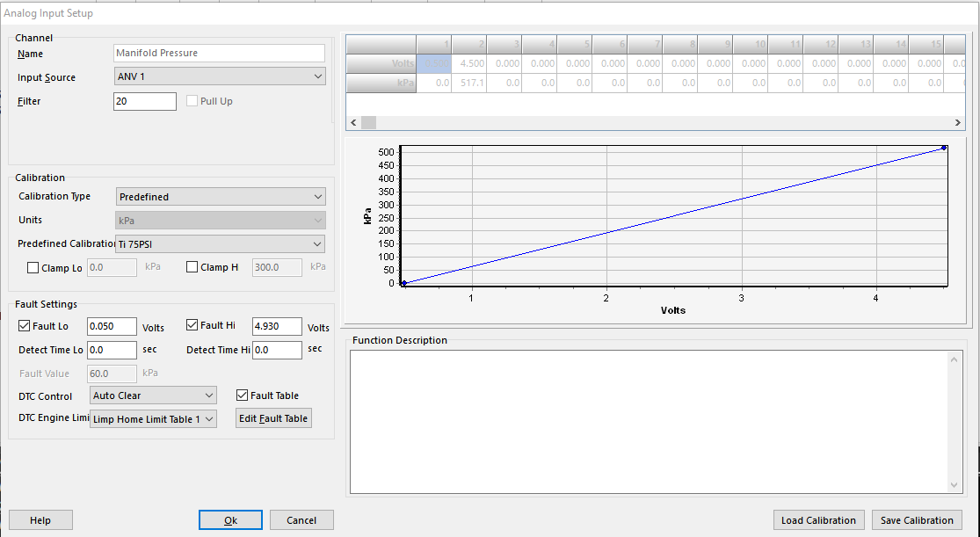Uncheck the Fault Lo checkbox
This screenshot has width=980, height=537.
[x=24, y=326]
